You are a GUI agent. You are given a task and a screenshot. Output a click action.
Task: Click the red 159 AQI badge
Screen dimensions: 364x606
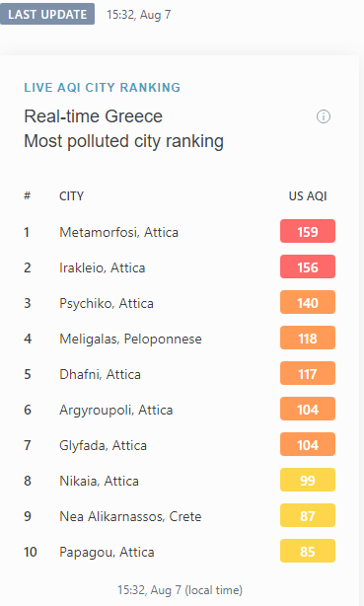308,231
